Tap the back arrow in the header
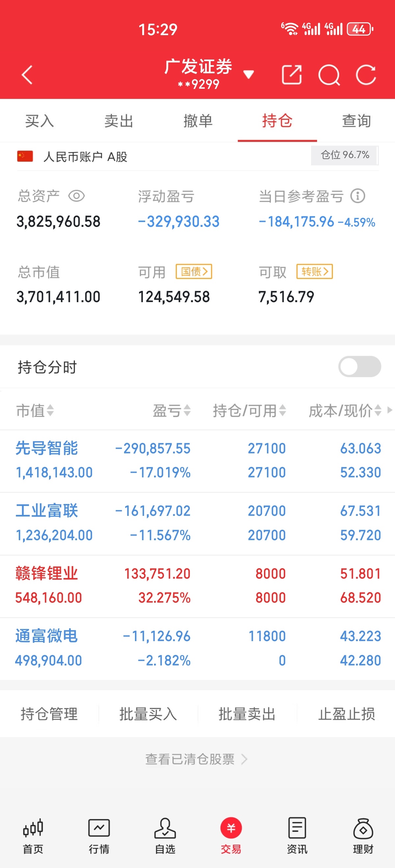The height and width of the screenshot is (868, 395). tap(27, 74)
